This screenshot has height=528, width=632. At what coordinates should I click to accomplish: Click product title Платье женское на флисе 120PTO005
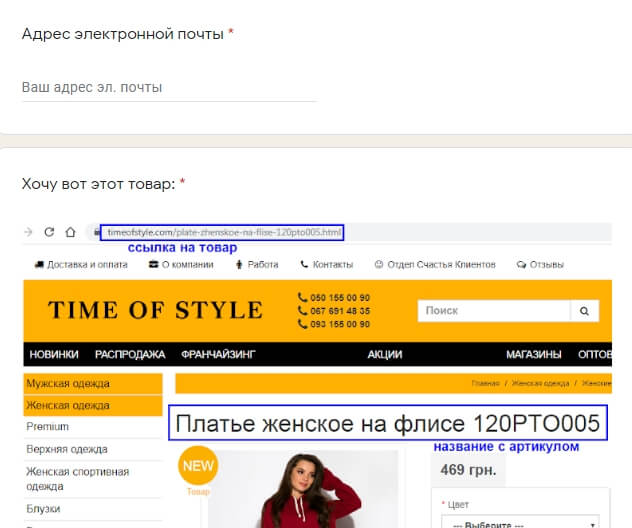point(388,424)
